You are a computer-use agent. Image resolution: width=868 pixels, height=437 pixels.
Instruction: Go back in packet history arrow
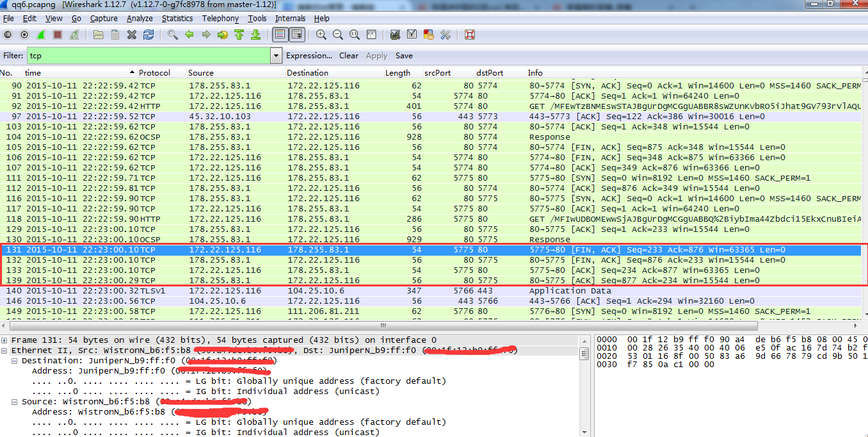tap(189, 35)
